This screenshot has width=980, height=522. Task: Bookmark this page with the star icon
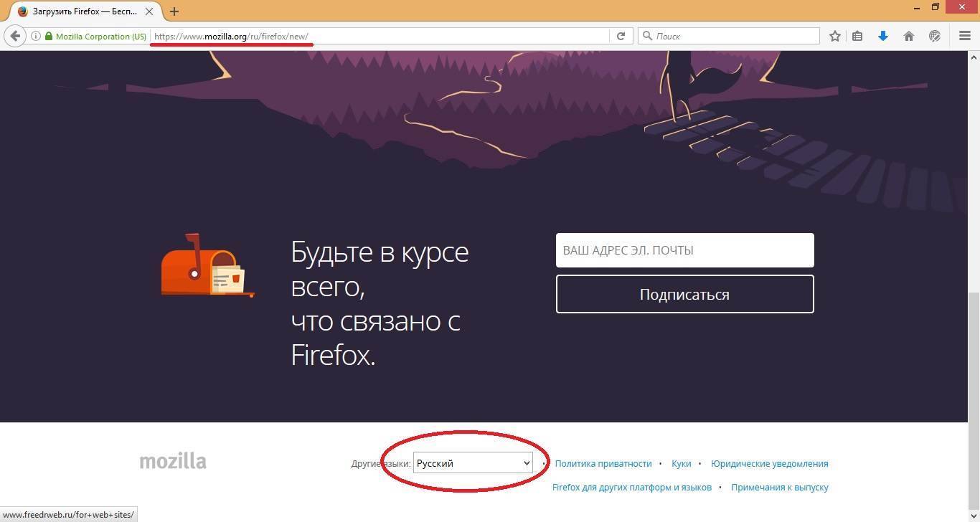(x=834, y=36)
